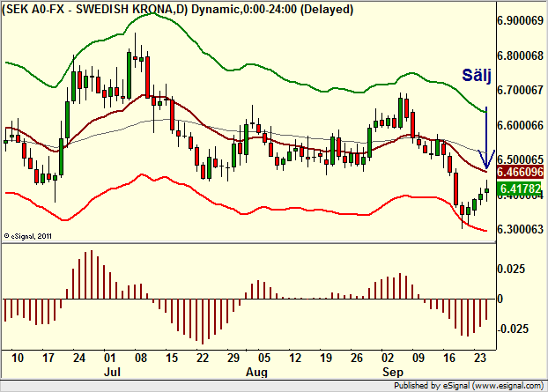Click the -0.025 indicator scale label

513,329
